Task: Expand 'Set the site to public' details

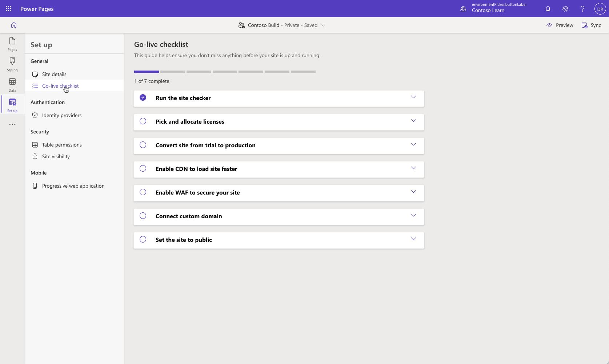Action: coord(413,239)
